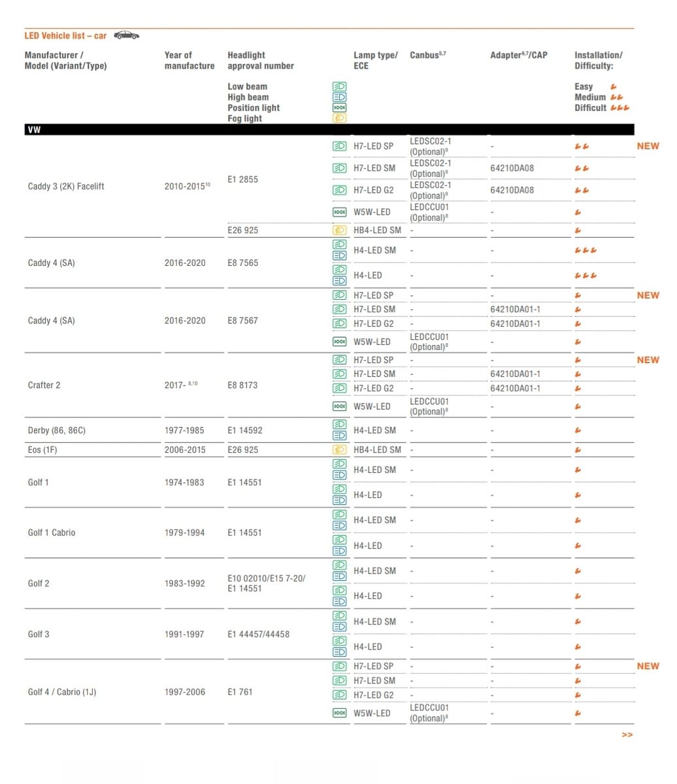Click approval number E8 8173
Screen dimensions: 677x784
[242, 385]
